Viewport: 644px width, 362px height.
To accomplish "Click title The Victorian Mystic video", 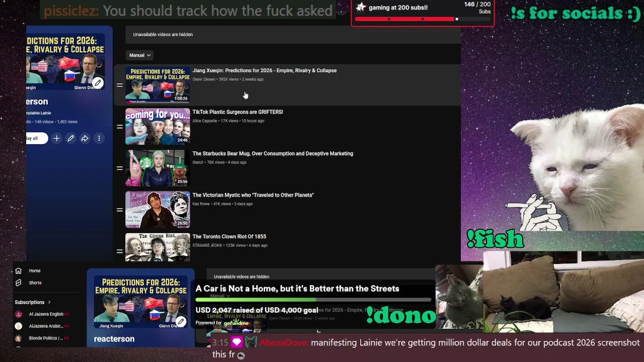I will [253, 195].
